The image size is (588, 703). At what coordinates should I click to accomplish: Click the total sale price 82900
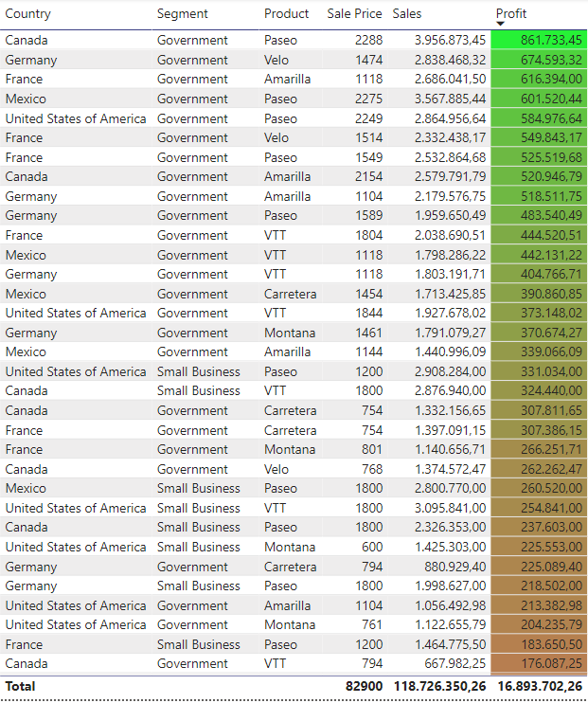tap(364, 686)
